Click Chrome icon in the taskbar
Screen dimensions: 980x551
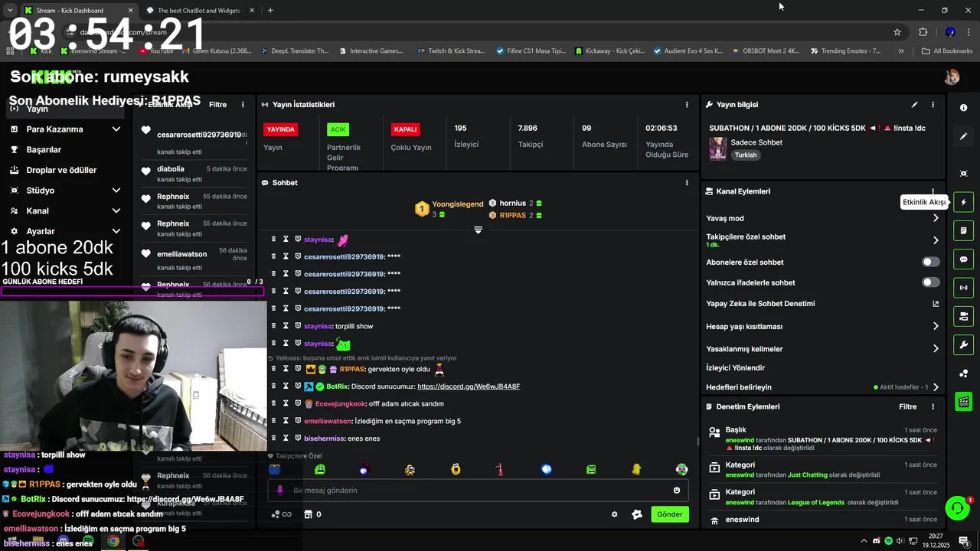coord(113,541)
